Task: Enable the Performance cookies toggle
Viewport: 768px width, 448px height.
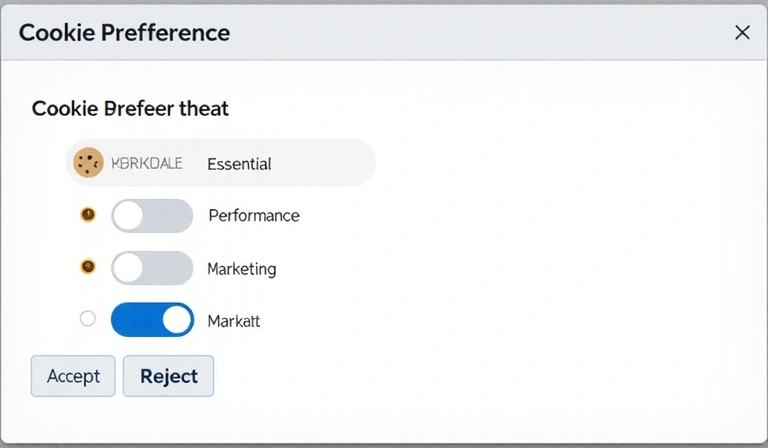Action: (x=152, y=215)
